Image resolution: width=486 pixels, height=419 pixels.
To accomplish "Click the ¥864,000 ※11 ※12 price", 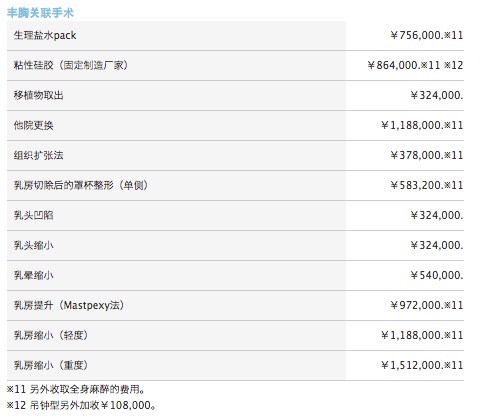I will (415, 65).
